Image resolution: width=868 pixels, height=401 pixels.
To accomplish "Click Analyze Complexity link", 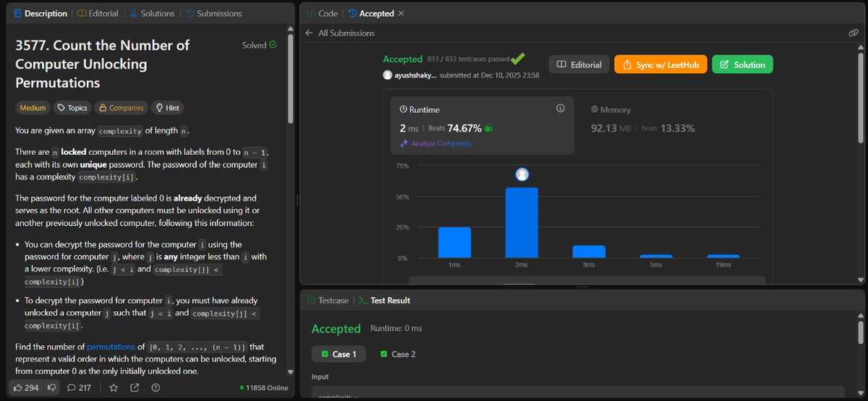I will pyautogui.click(x=435, y=143).
